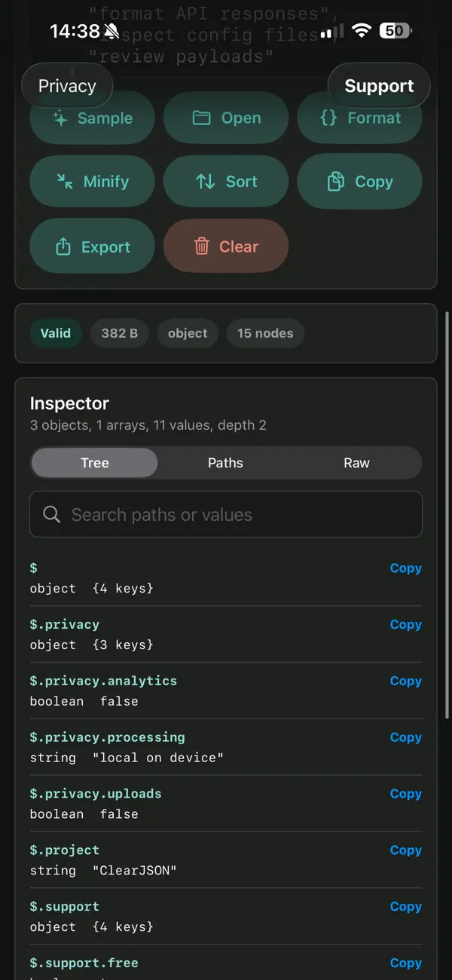Tap the Export share icon
The height and width of the screenshot is (980, 452).
coord(63,247)
